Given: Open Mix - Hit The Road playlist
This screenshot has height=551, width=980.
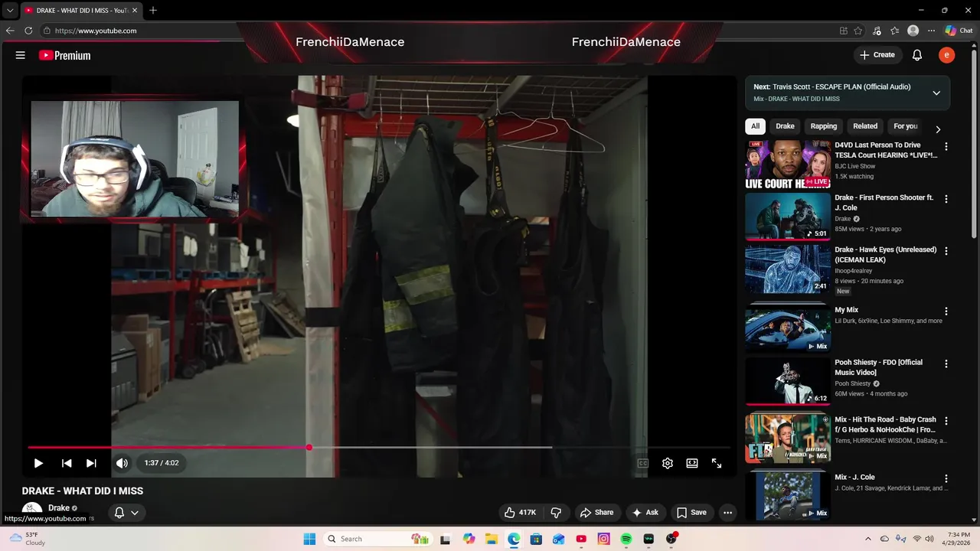Looking at the screenshot, I should (788, 439).
